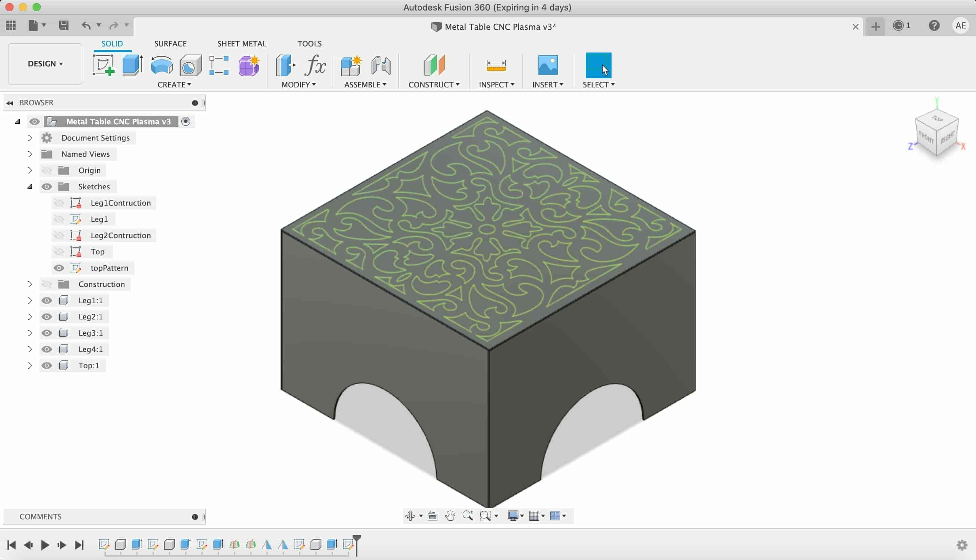Open the Create Form purple icon
Screen dimensions: 976x560
click(248, 65)
